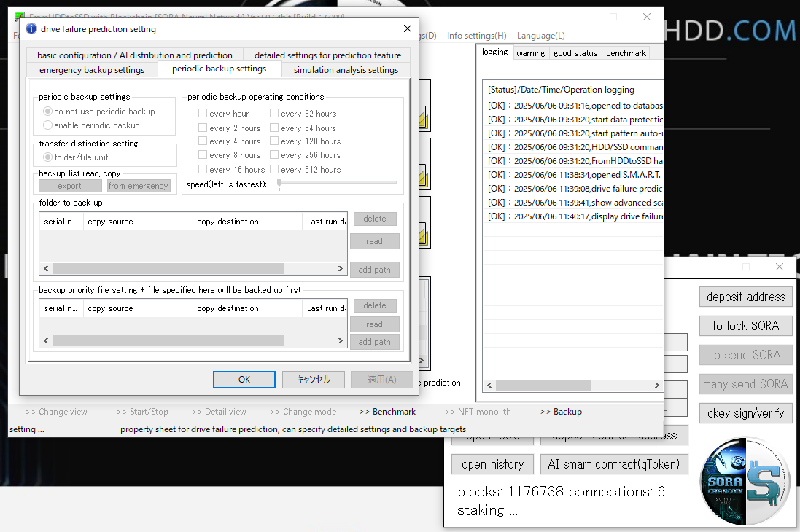Click the info icon in dialog title bar
Screen dimensions: 800x532
(x=31, y=28)
